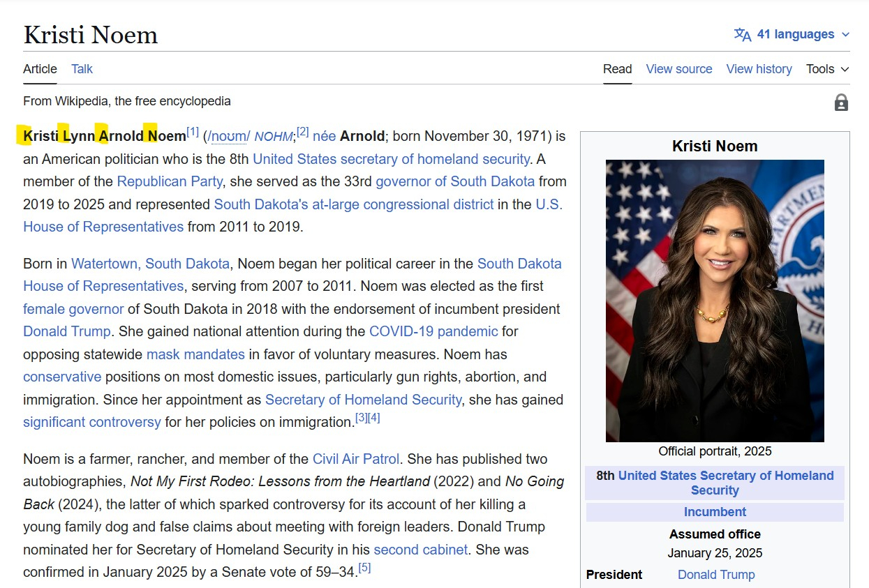Image resolution: width=869 pixels, height=588 pixels.
Task: Go to the COVID-19 pandemic article link
Action: coord(433,331)
